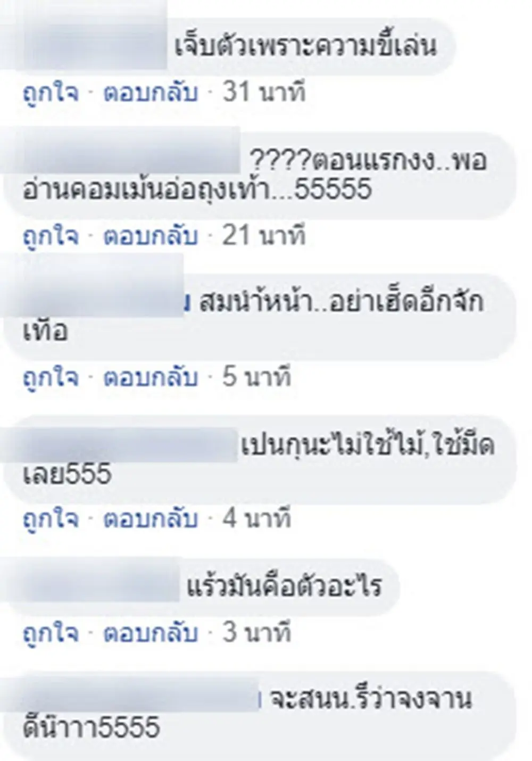The width and height of the screenshot is (532, 761).
Task: Like the comment posted 5 นาที ago
Action: pos(51,378)
